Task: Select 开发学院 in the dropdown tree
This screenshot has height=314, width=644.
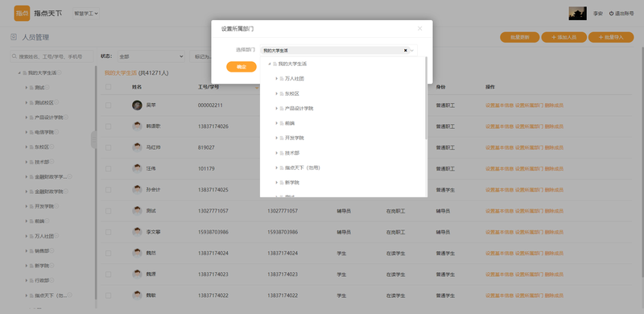Action: [294, 138]
